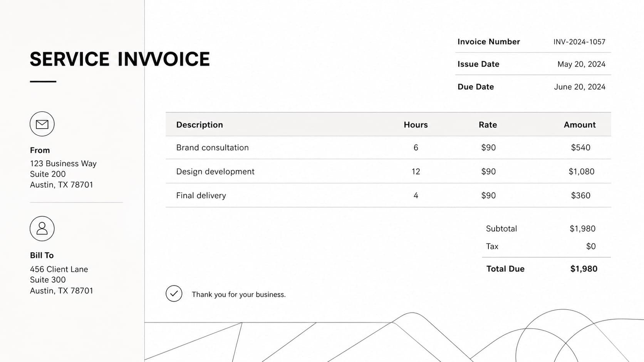Select sender address 123 Business Way
The width and height of the screenshot is (644, 362).
click(63, 163)
